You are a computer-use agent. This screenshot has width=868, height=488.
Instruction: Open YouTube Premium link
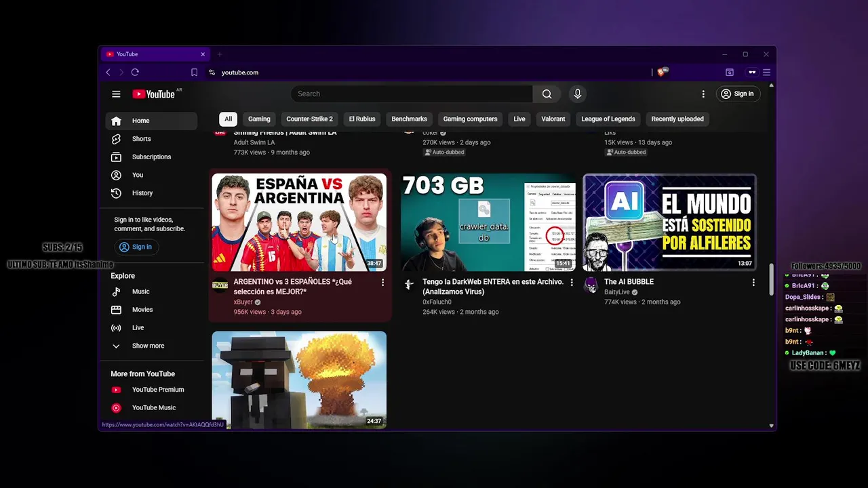(151, 390)
